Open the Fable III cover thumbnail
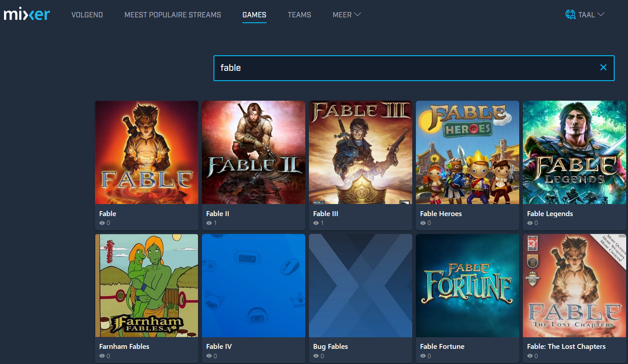Viewport: 628px width, 364px height. tap(361, 152)
